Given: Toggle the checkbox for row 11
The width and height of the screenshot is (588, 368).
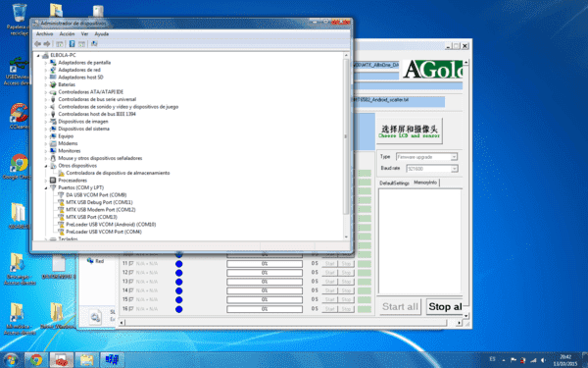Looking at the screenshot, I should 131,264.
